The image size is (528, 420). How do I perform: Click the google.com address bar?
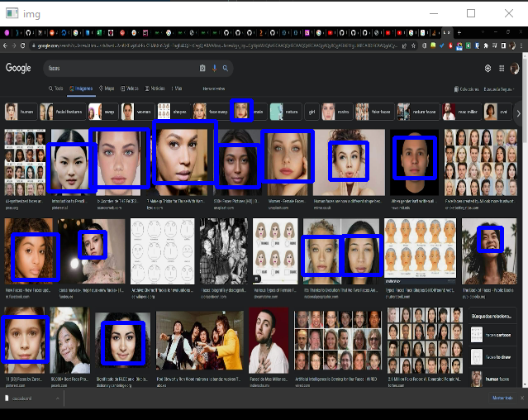point(214,45)
